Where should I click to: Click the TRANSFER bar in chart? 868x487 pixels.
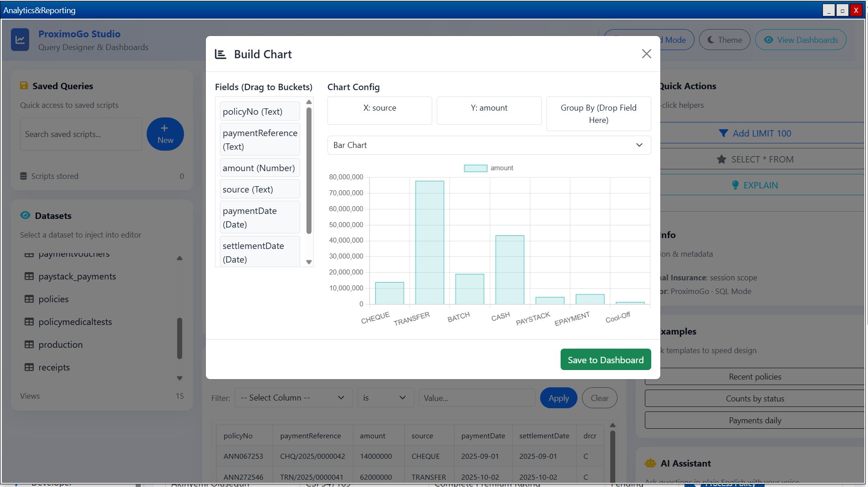pos(429,243)
